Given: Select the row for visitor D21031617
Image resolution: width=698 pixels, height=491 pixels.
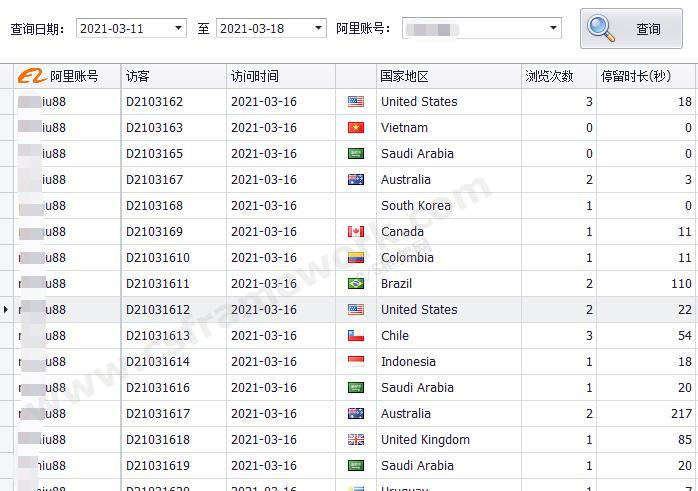Looking at the screenshot, I should 158,414.
